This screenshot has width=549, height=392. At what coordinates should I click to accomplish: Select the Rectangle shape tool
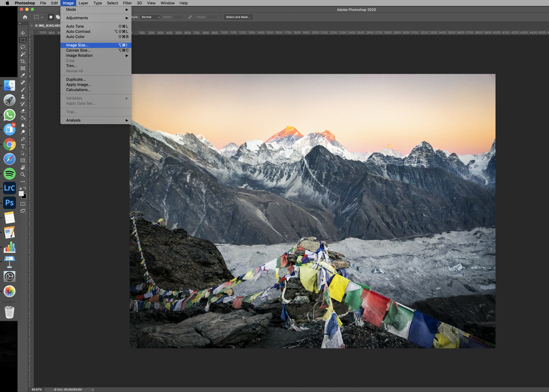tap(23, 161)
